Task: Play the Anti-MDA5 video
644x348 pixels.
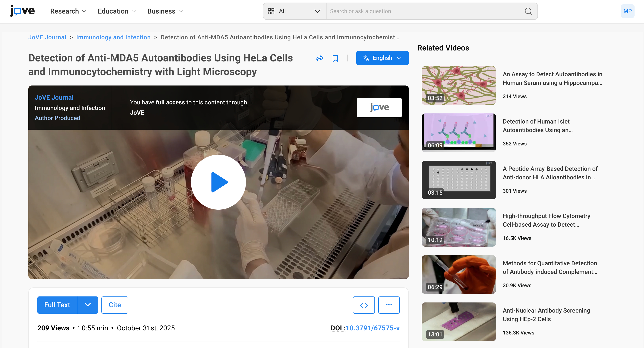Action: [x=218, y=182]
